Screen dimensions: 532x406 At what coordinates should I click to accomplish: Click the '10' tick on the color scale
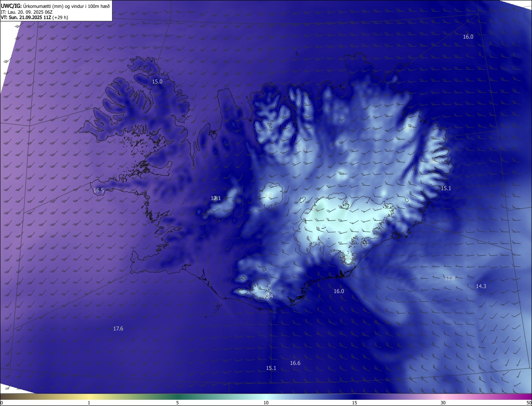pyautogui.click(x=266, y=403)
